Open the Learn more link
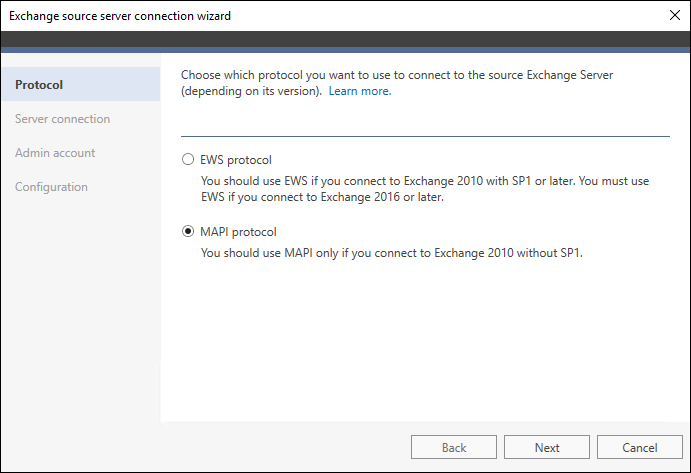Image resolution: width=691 pixels, height=473 pixels. point(360,91)
